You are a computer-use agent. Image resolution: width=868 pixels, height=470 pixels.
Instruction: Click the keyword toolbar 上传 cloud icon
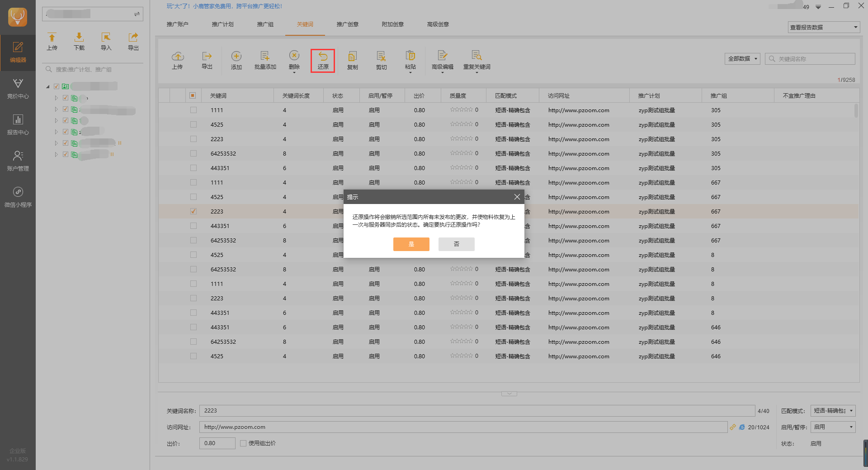(177, 56)
